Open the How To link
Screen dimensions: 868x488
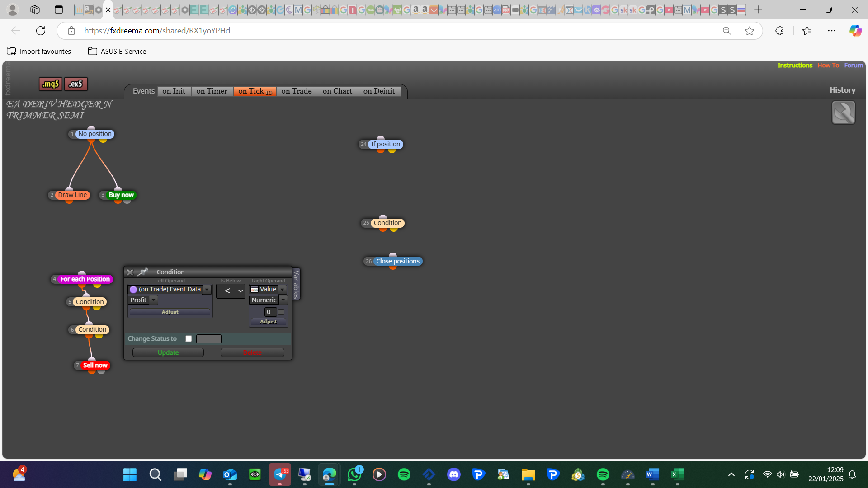pos(828,66)
